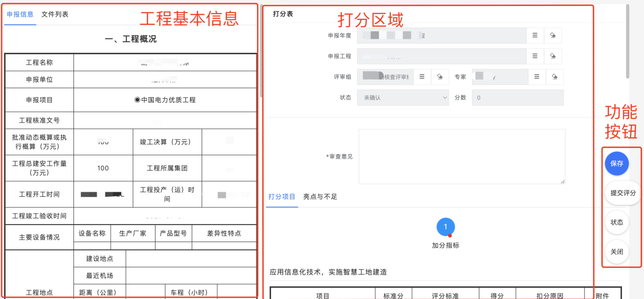Viewport: 644px width, 299px height.
Task: Click the 打分表 panel title
Action: 283,14
